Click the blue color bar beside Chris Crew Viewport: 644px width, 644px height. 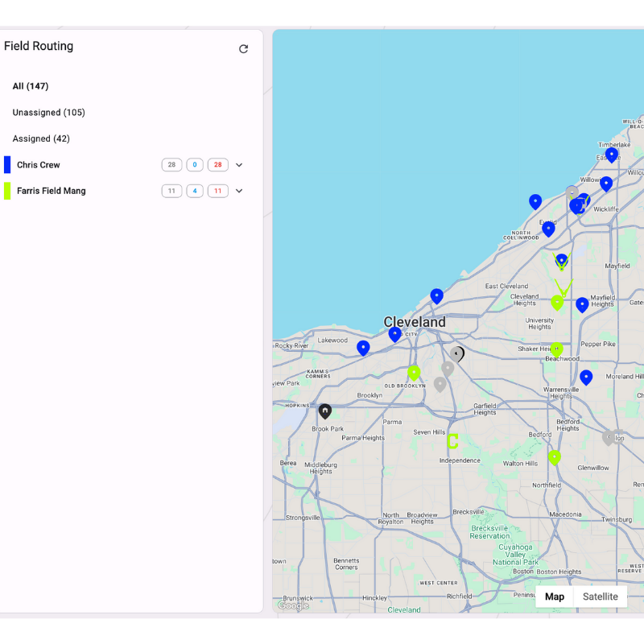tap(7, 165)
